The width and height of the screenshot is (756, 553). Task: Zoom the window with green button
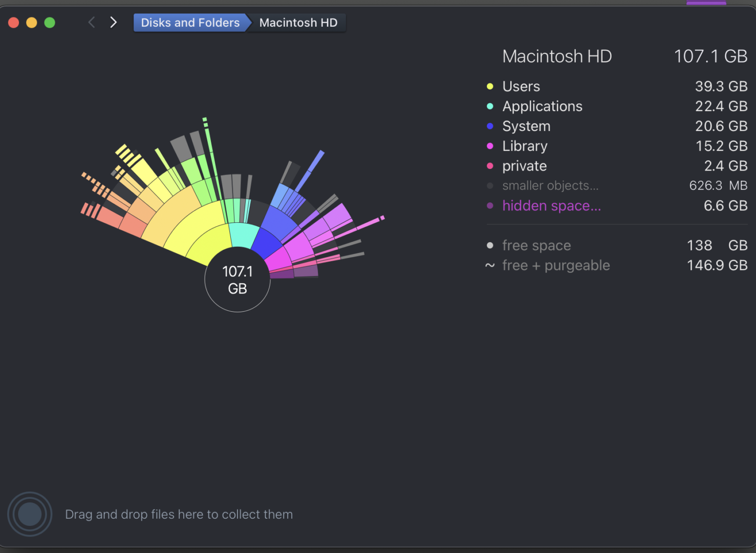(50, 23)
